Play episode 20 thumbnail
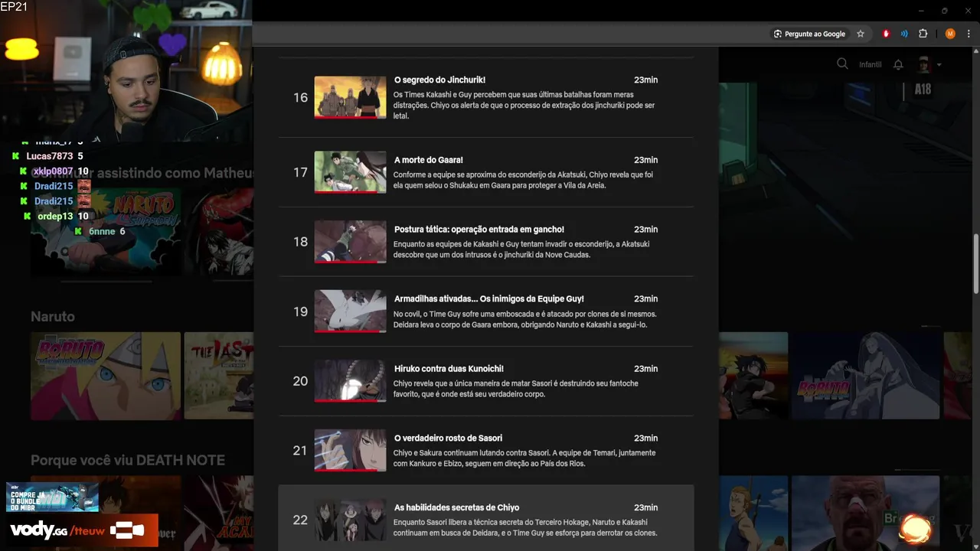The height and width of the screenshot is (551, 980). (350, 380)
